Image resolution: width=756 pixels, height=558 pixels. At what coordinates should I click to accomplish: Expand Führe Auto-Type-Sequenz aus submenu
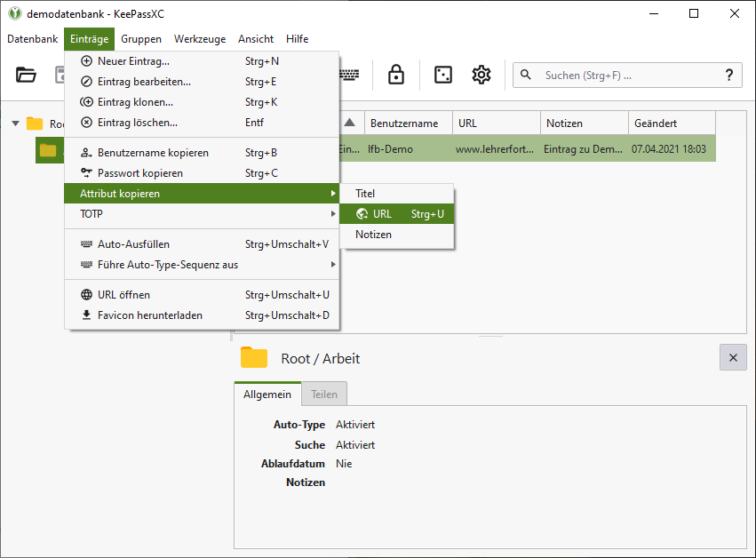click(x=202, y=265)
